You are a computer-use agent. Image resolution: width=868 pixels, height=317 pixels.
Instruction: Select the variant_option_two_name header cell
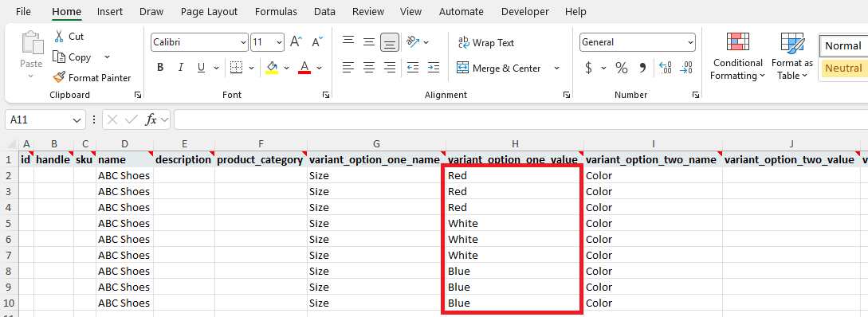(654, 160)
